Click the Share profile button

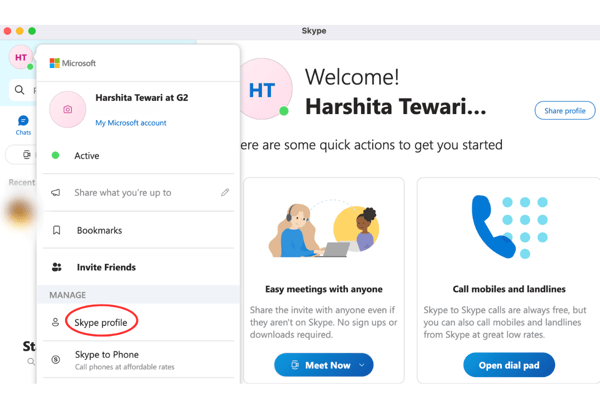pos(564,111)
